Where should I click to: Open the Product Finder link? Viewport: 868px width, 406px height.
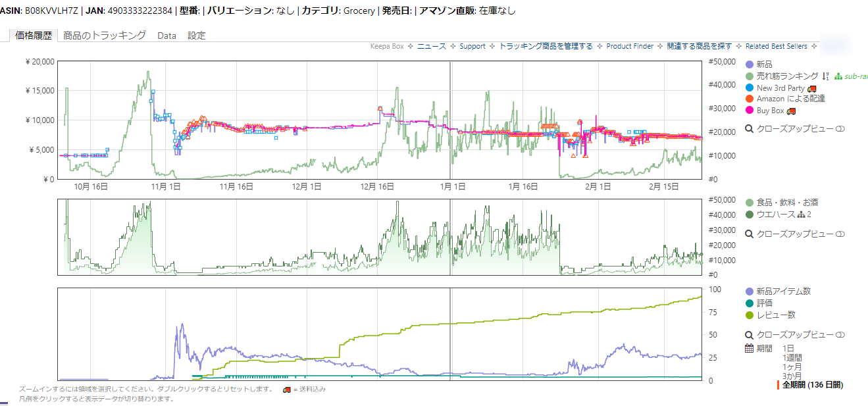(x=630, y=46)
